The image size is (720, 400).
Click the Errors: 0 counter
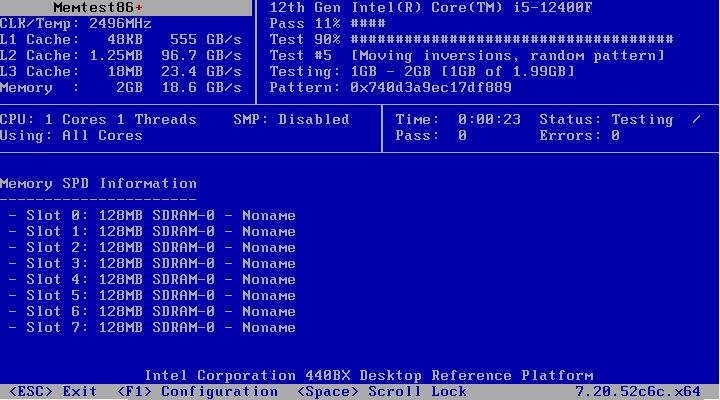579,135
